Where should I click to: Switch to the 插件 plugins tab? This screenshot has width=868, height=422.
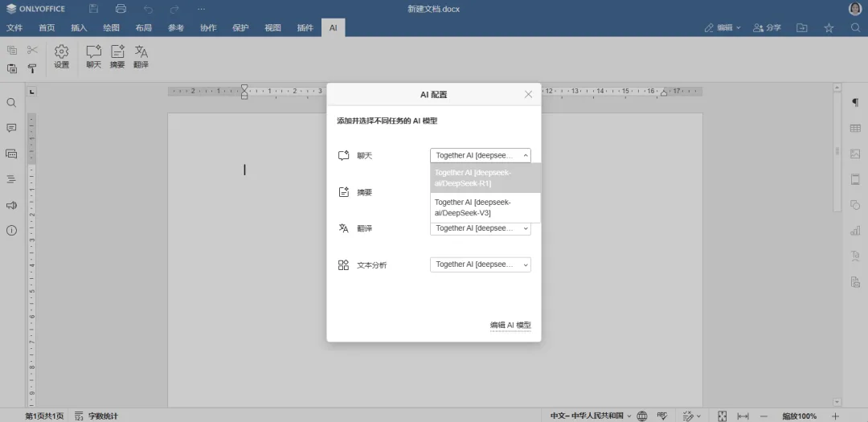[305, 27]
